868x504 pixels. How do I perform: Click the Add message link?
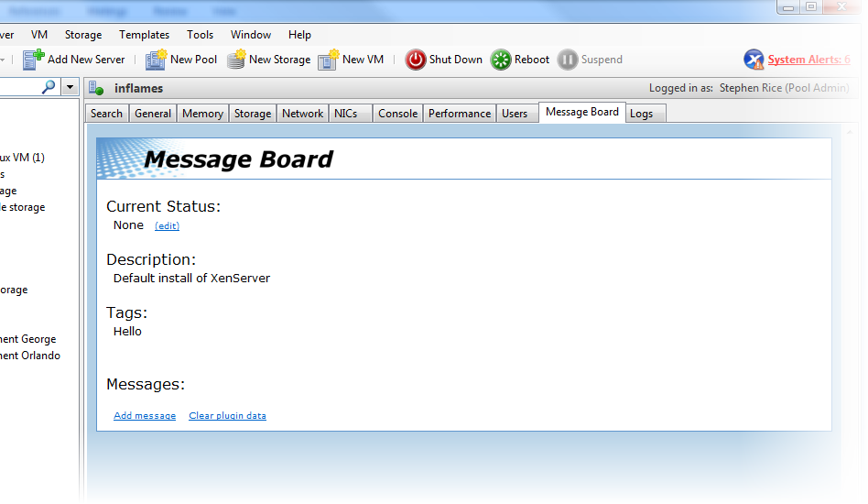click(x=145, y=415)
